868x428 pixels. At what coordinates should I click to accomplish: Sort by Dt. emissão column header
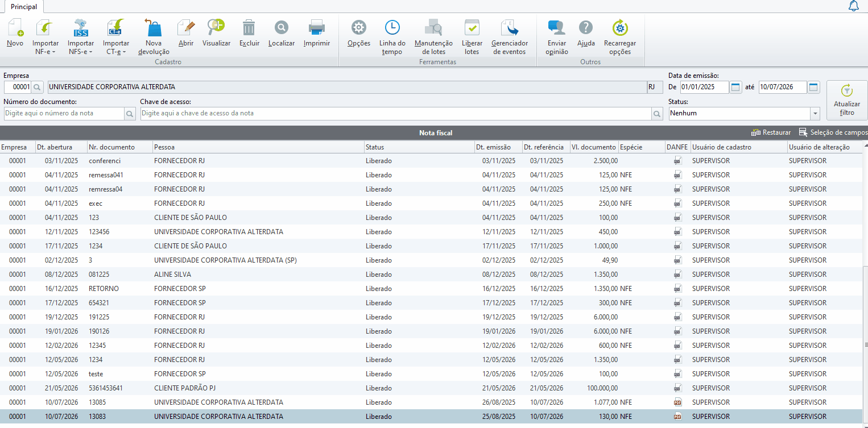pyautogui.click(x=498, y=147)
